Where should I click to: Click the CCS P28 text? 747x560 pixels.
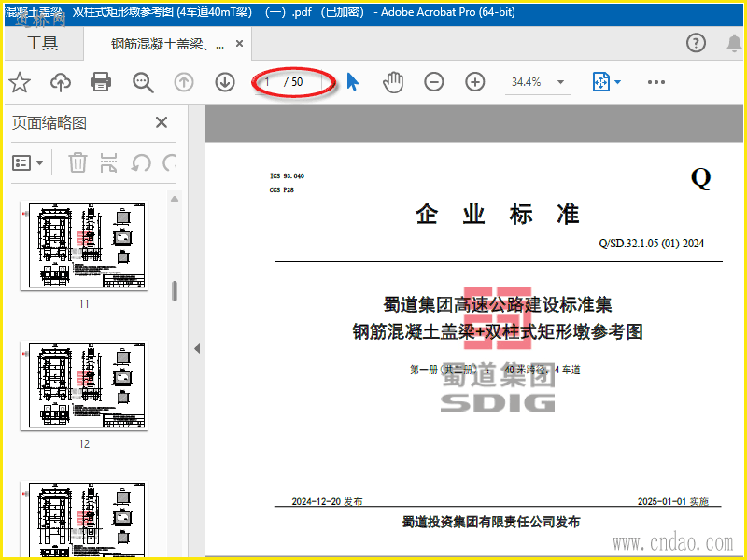point(282,190)
